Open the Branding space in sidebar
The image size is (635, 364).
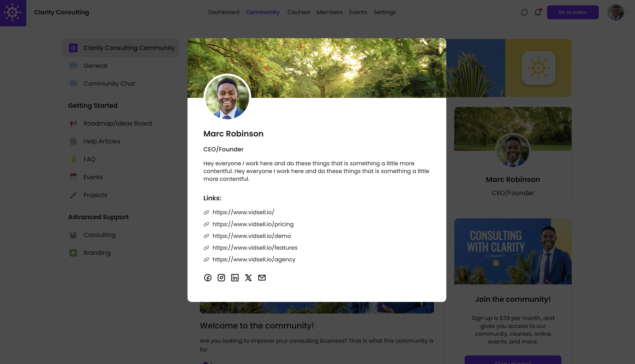point(97,253)
